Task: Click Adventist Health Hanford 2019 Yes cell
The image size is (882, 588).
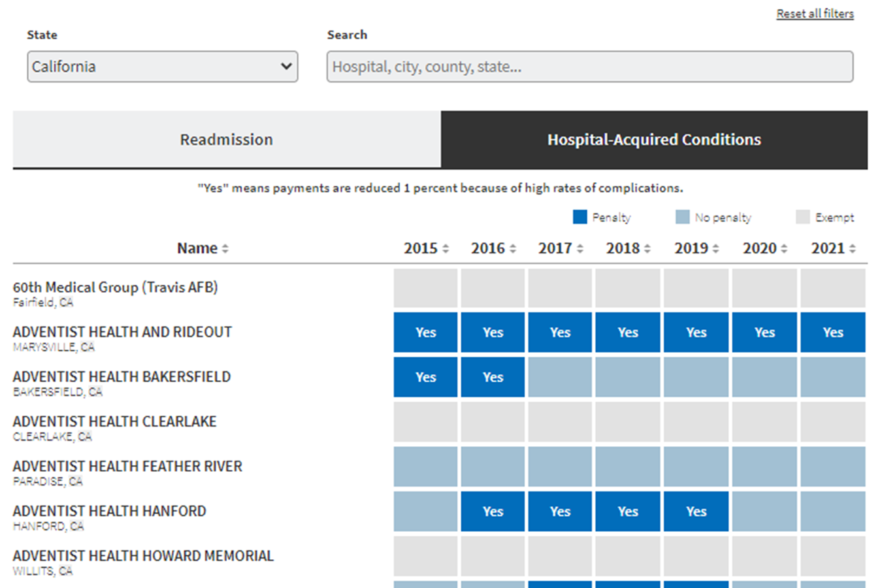Action: point(696,512)
